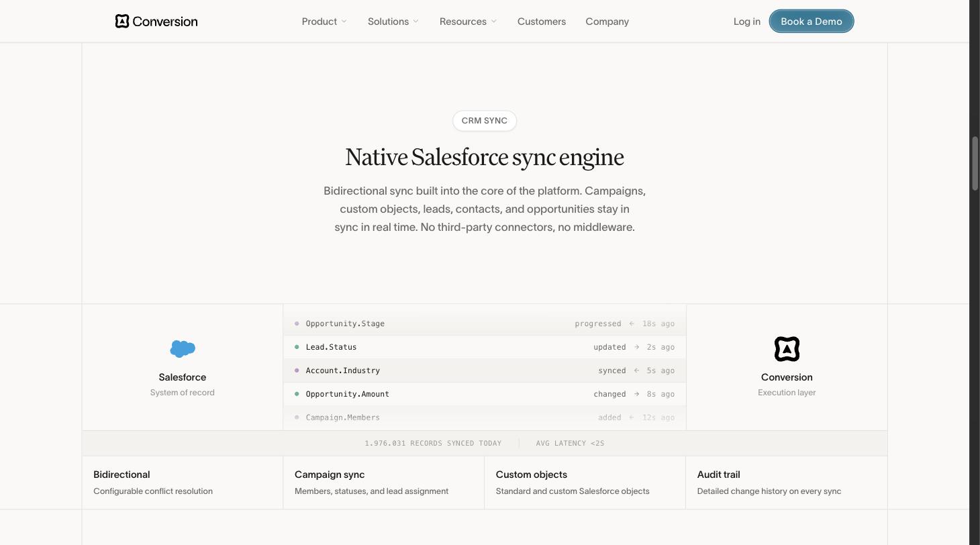Open the Company page
The height and width of the screenshot is (545, 980).
tap(607, 21)
